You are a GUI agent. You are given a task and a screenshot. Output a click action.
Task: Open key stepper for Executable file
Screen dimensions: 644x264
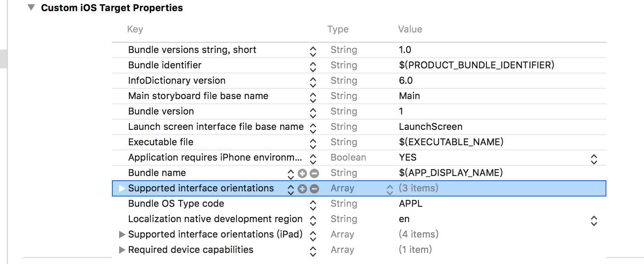(313, 144)
